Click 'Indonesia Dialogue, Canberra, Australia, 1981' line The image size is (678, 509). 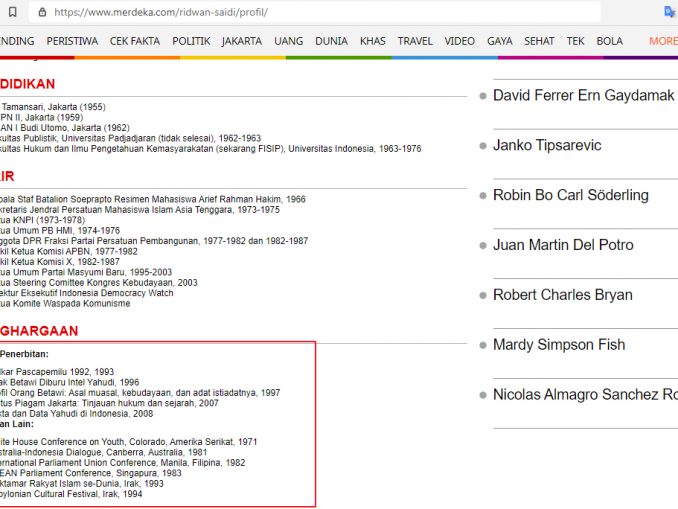coord(103,452)
